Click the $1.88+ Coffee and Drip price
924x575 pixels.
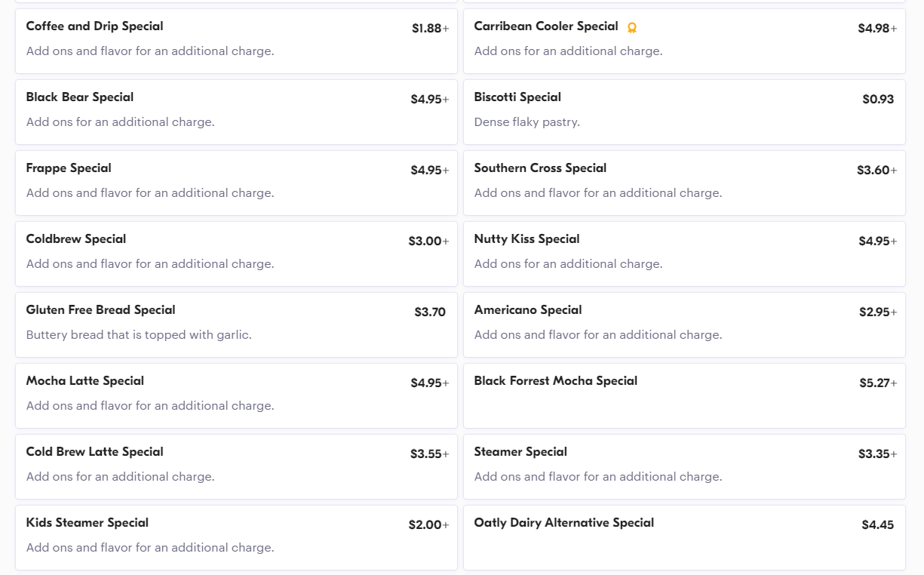[430, 29]
